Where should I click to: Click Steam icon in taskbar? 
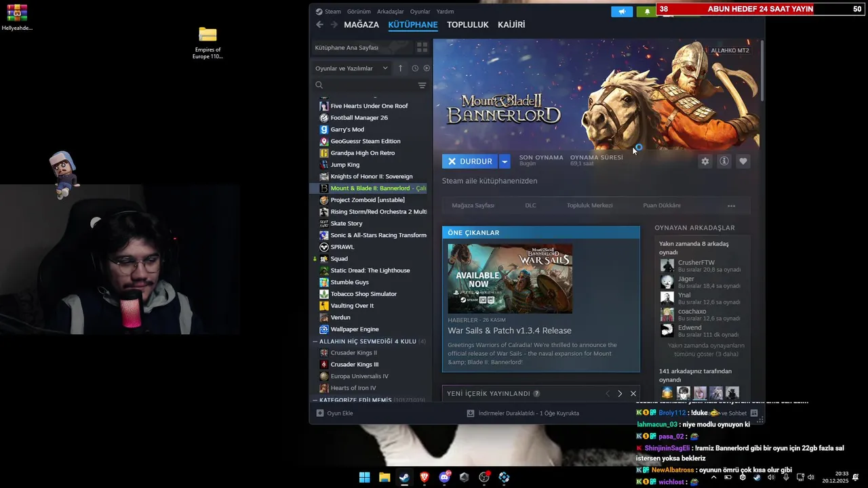pos(404,477)
